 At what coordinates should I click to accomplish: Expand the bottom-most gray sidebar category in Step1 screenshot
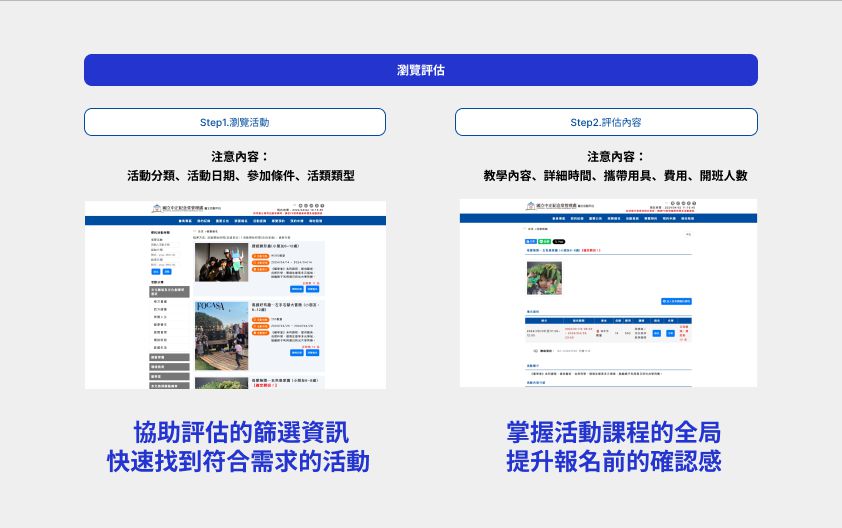(169, 384)
